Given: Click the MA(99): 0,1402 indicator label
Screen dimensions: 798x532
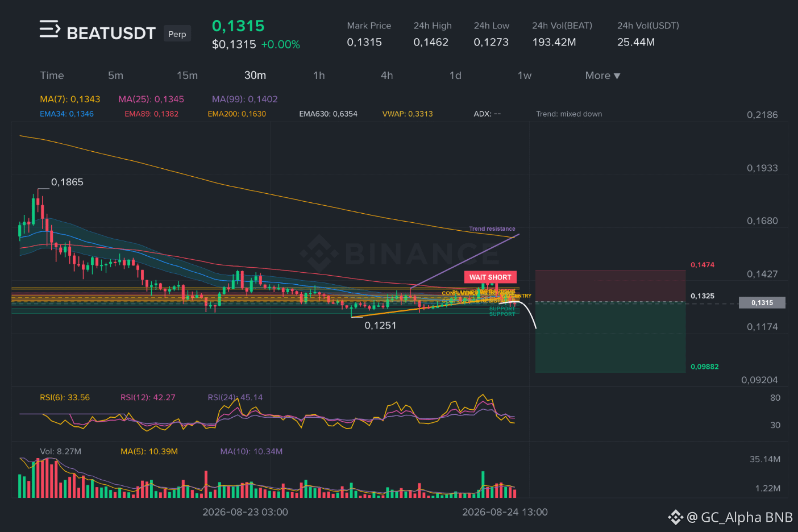Looking at the screenshot, I should pos(245,99).
